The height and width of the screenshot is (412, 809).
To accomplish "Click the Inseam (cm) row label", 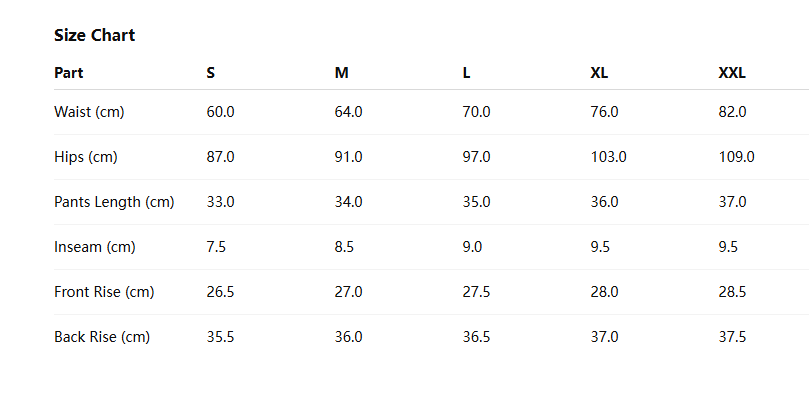I will coord(94,247).
